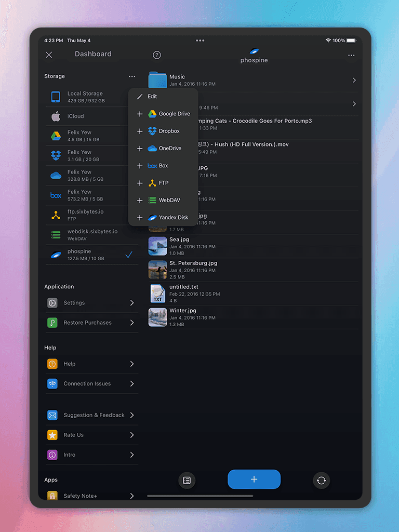399x532 pixels.
Task: Tap the Rate Us label
Action: 74,435
